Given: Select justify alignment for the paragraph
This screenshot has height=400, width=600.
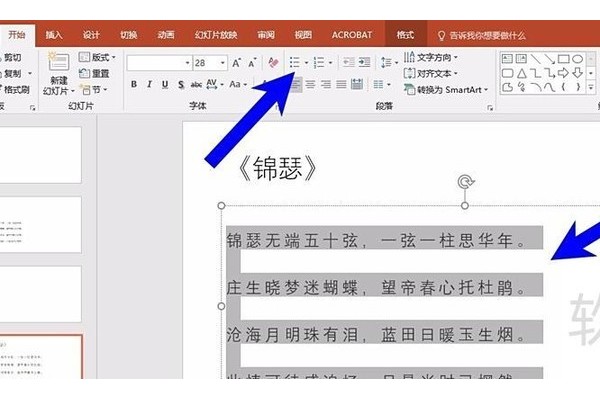Looking at the screenshot, I should coord(341,84).
